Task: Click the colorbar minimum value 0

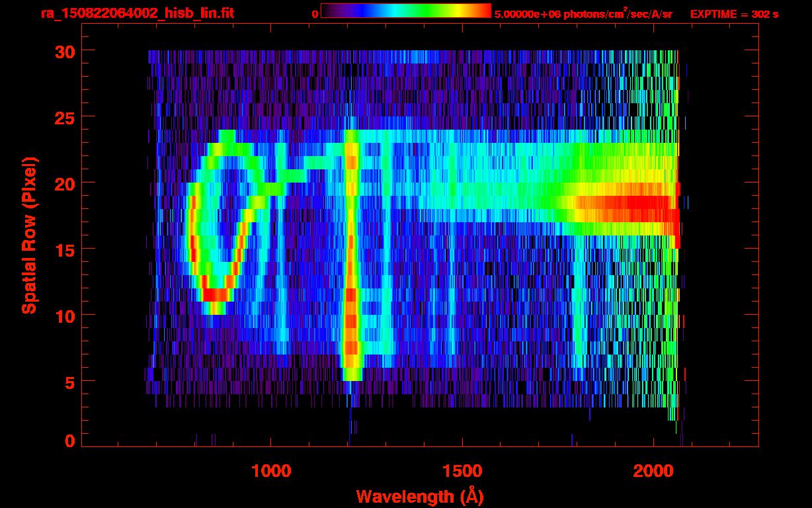Action: (315, 14)
